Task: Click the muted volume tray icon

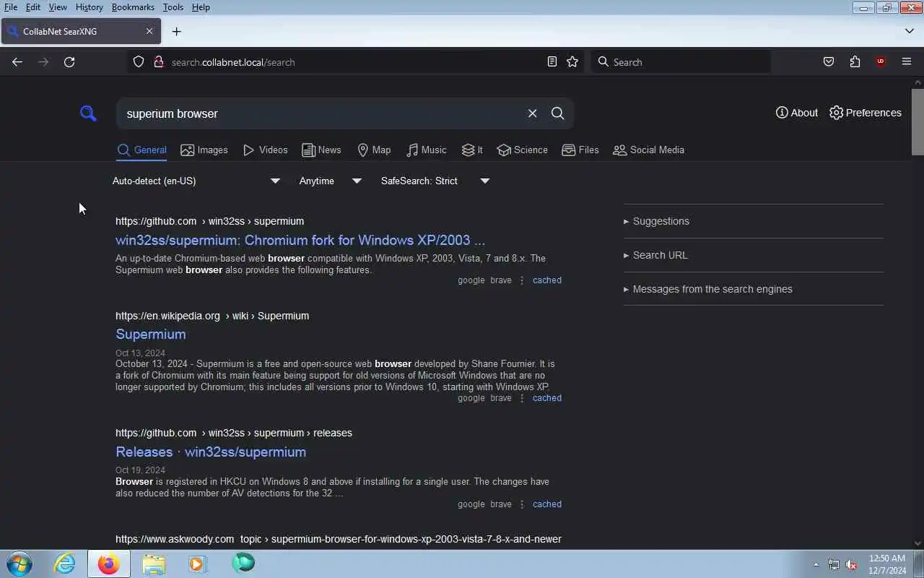Action: tap(851, 564)
